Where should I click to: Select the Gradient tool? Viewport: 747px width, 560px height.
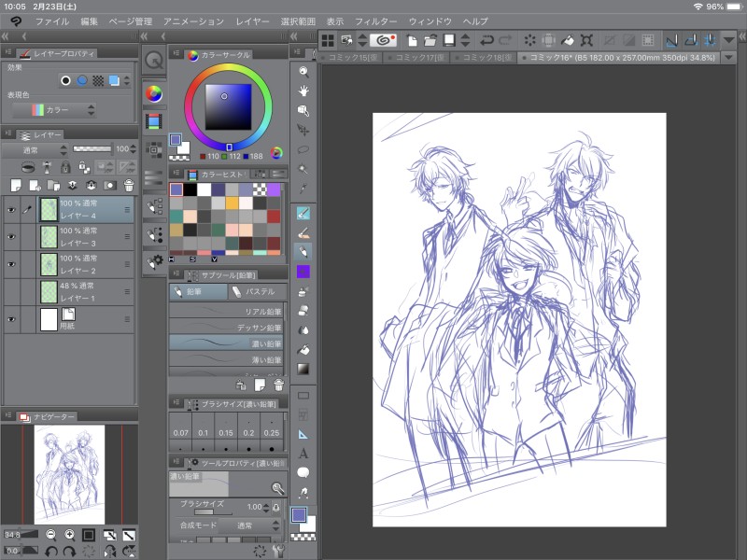coord(303,369)
